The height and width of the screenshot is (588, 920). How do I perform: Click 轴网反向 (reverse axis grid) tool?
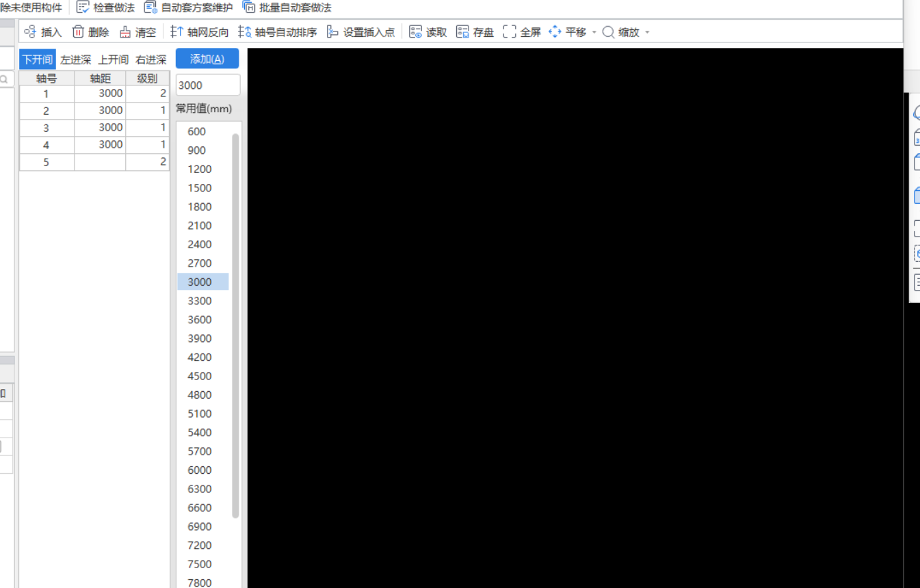199,32
